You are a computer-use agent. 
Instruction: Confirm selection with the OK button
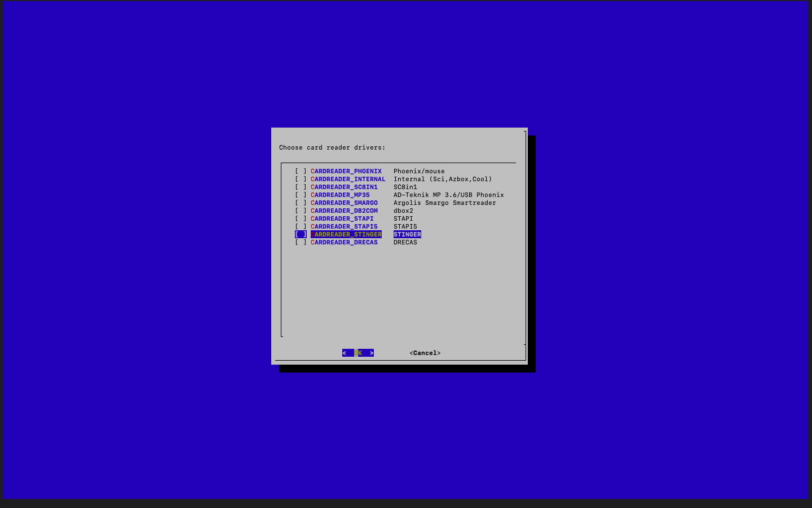pos(358,353)
